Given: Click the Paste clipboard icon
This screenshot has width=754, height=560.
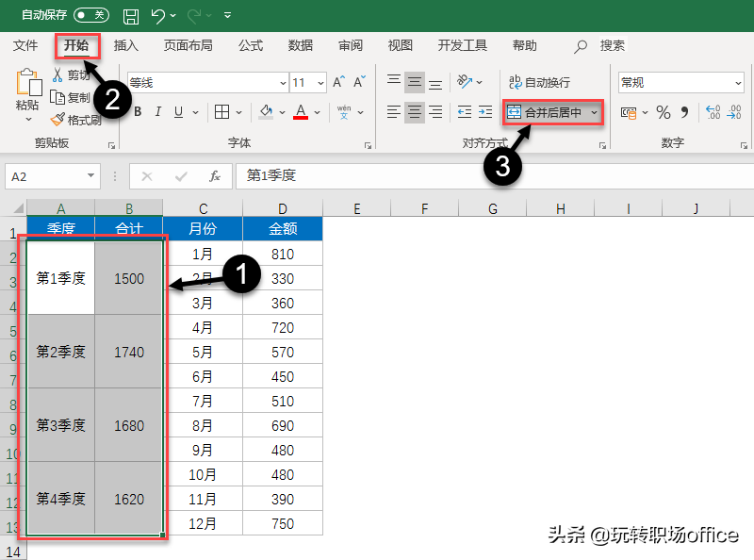Looking at the screenshot, I should coord(27,85).
